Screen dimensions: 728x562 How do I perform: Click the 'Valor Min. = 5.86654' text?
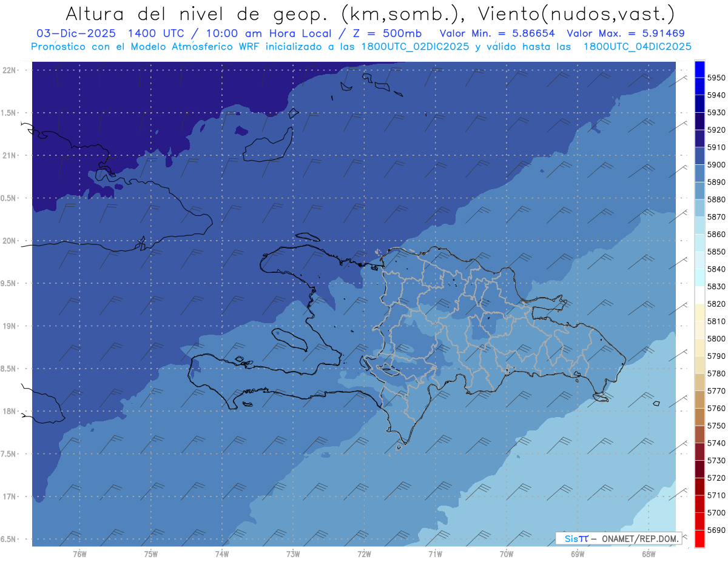(x=497, y=33)
